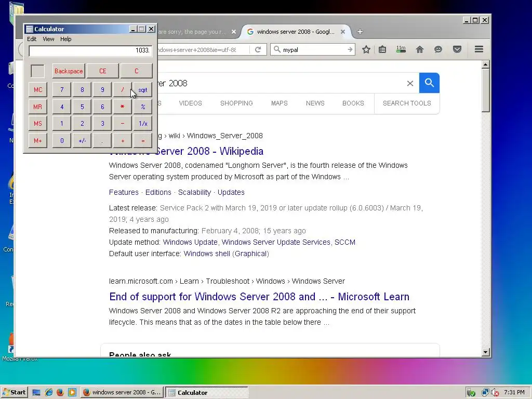The width and height of the screenshot is (532, 399).
Task: Follow the Windows Server Update Services link
Action: 276,242
